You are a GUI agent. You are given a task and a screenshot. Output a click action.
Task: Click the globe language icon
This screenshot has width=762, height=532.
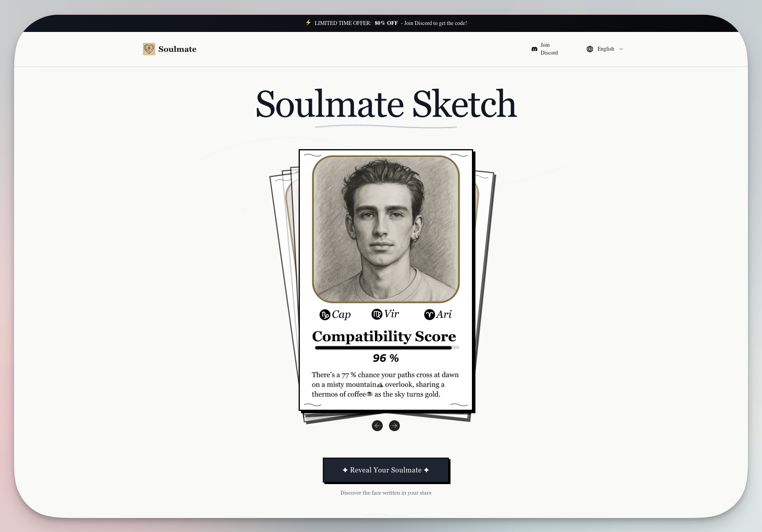point(590,49)
